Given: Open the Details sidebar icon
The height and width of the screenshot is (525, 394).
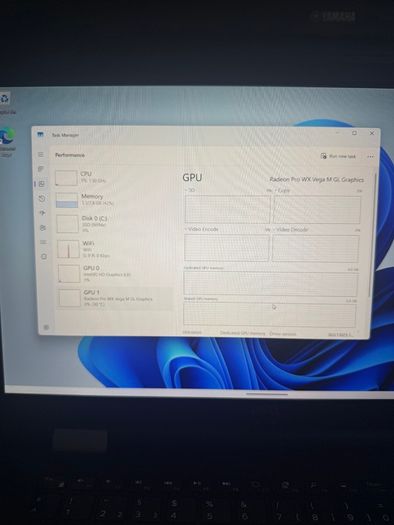Looking at the screenshot, I should click(43, 242).
